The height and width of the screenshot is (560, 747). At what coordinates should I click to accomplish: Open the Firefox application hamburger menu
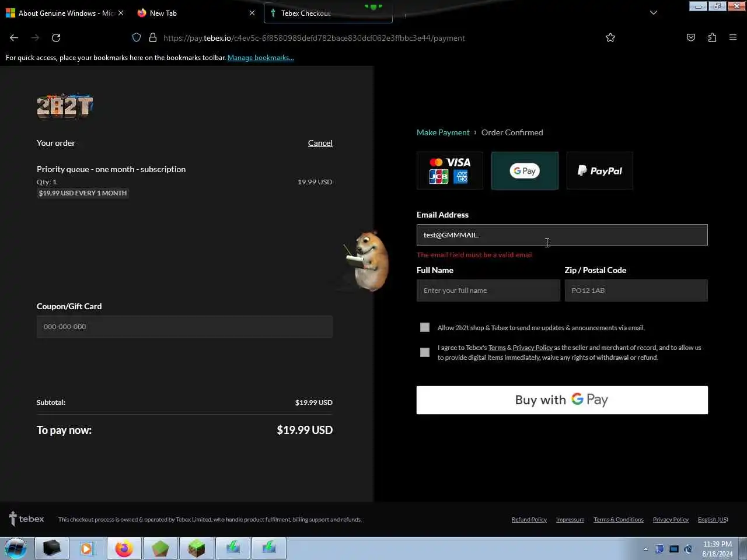tap(733, 37)
